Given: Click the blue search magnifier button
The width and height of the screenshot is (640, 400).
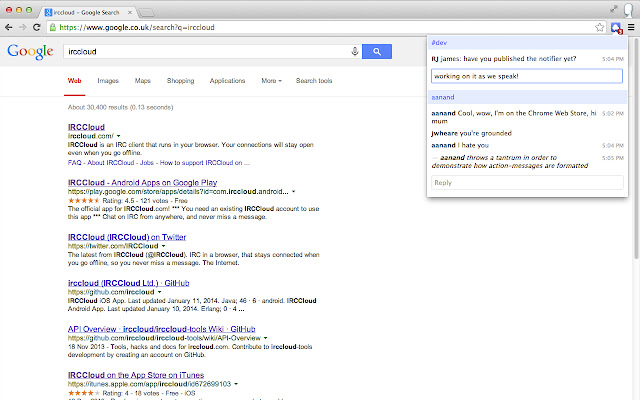Looking at the screenshot, I should click(377, 51).
